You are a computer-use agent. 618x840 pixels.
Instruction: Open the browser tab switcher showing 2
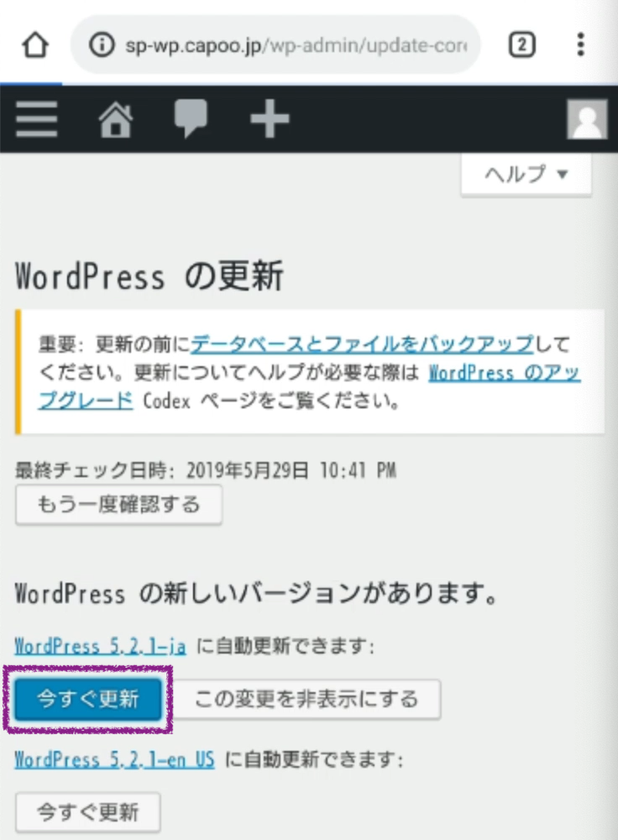[521, 45]
